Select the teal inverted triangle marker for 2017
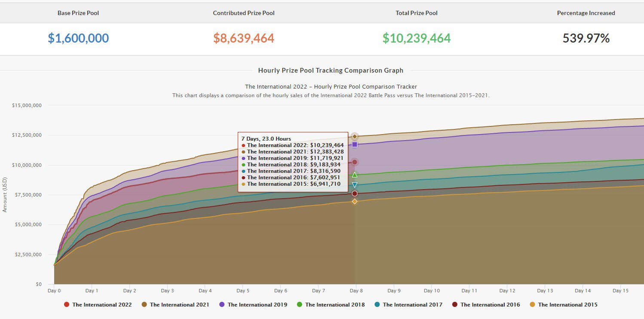Screen dimensions: 644x319 [355, 185]
